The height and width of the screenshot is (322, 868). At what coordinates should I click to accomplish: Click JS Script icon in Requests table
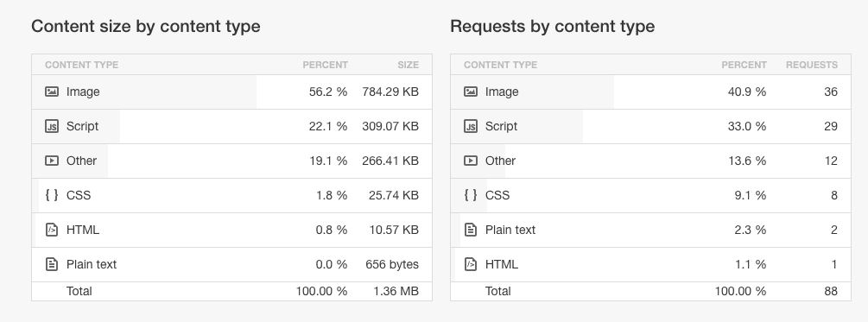(471, 126)
